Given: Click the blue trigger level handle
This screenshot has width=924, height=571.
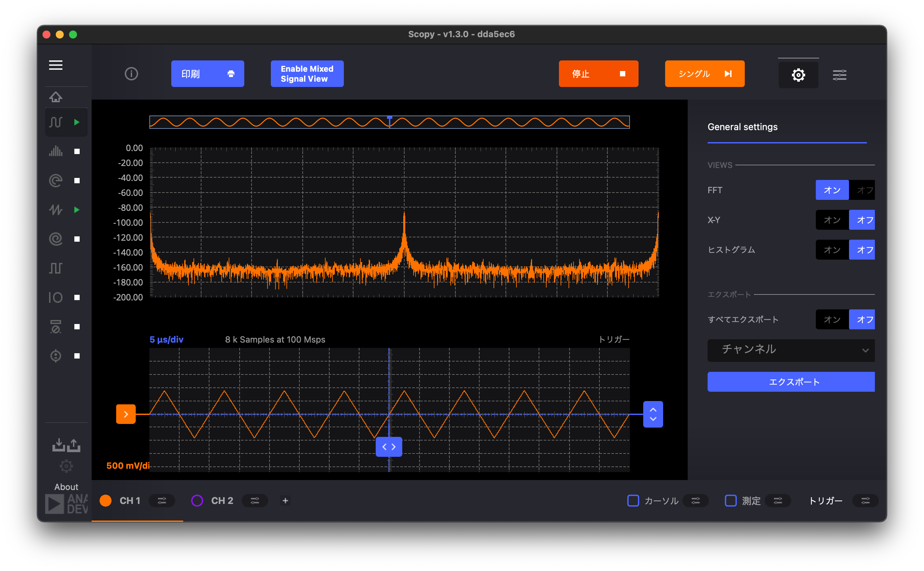Looking at the screenshot, I should [653, 414].
